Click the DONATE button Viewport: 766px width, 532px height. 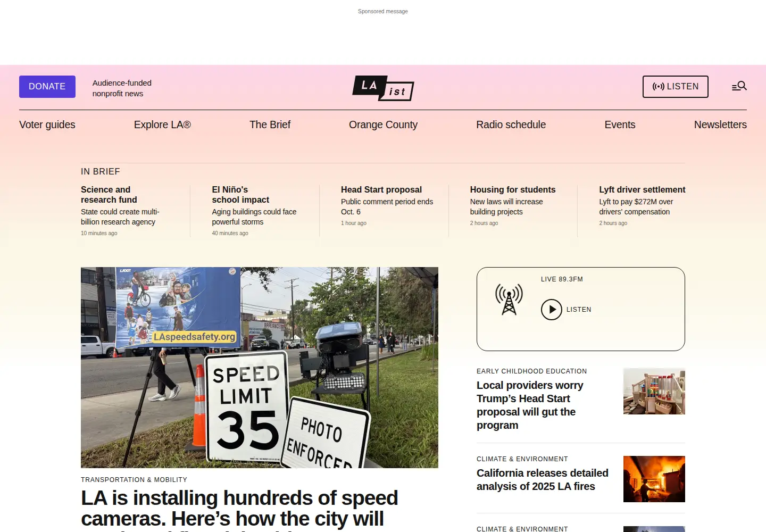[x=47, y=87]
